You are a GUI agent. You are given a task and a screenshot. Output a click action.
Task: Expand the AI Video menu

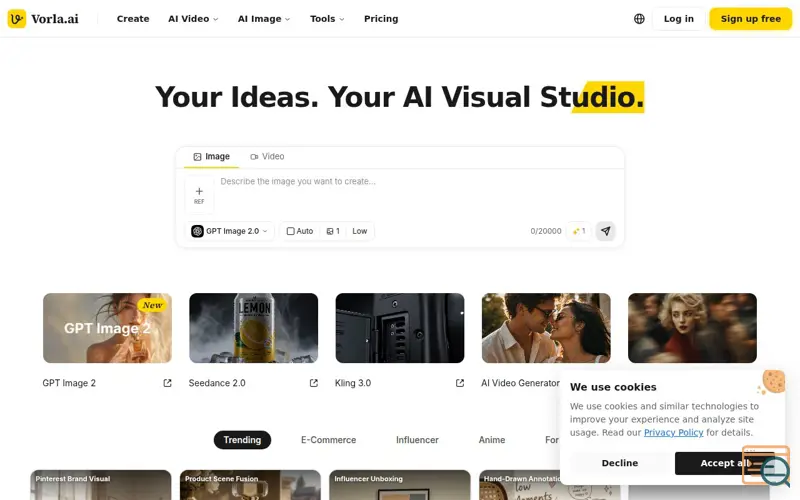pyautogui.click(x=193, y=19)
